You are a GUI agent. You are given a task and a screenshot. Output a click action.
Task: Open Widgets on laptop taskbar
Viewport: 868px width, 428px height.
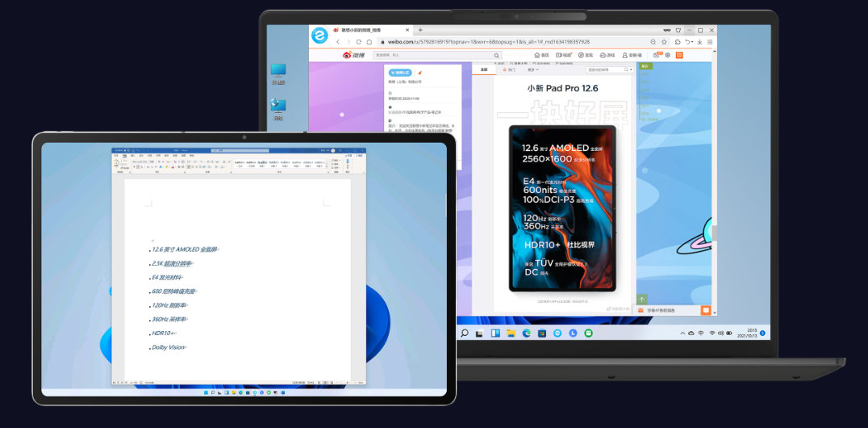(x=495, y=334)
